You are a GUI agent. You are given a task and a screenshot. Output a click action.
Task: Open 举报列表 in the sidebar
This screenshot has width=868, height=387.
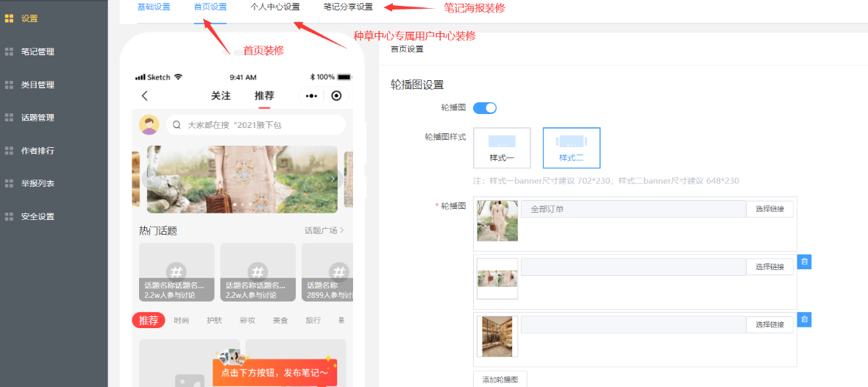(38, 183)
